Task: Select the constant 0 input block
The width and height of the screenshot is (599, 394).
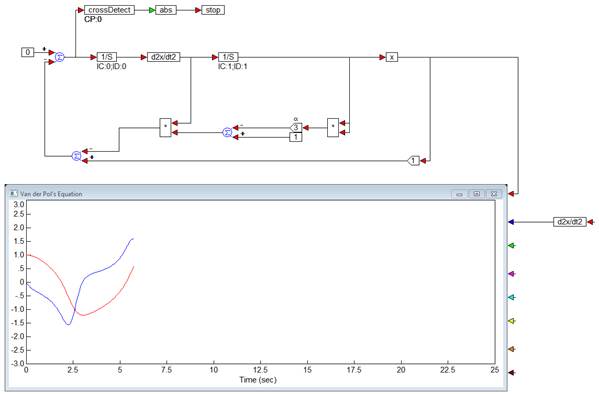Action: pyautogui.click(x=28, y=52)
